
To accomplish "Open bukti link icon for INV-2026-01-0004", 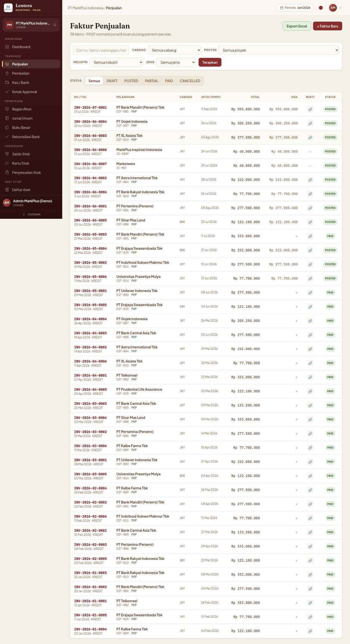I will (x=310, y=631).
